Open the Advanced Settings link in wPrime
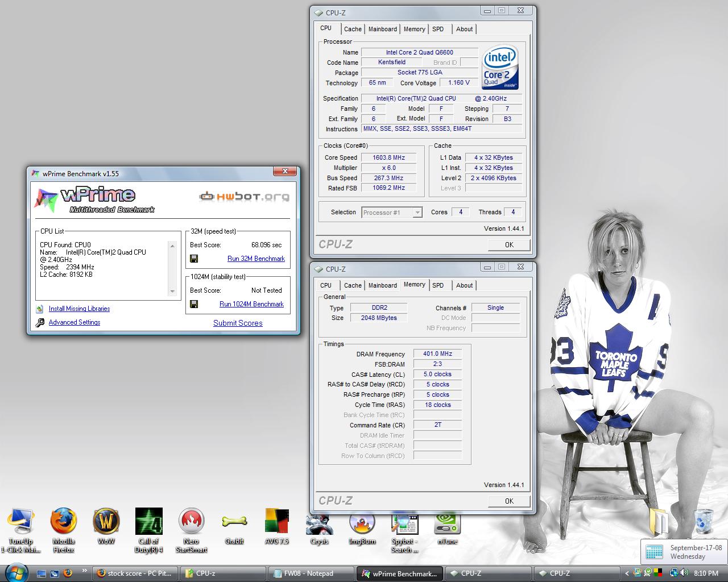Screen dimensions: 728x582 click(x=75, y=322)
